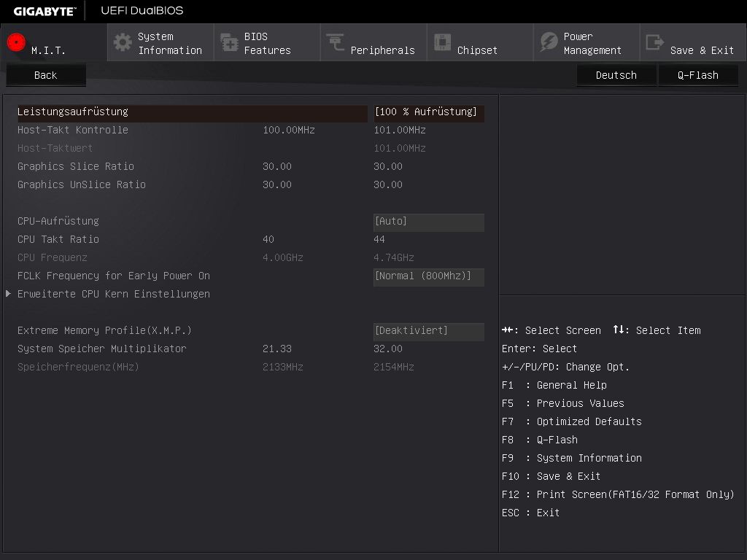Click the F10 Save & Exit help line

(551, 477)
